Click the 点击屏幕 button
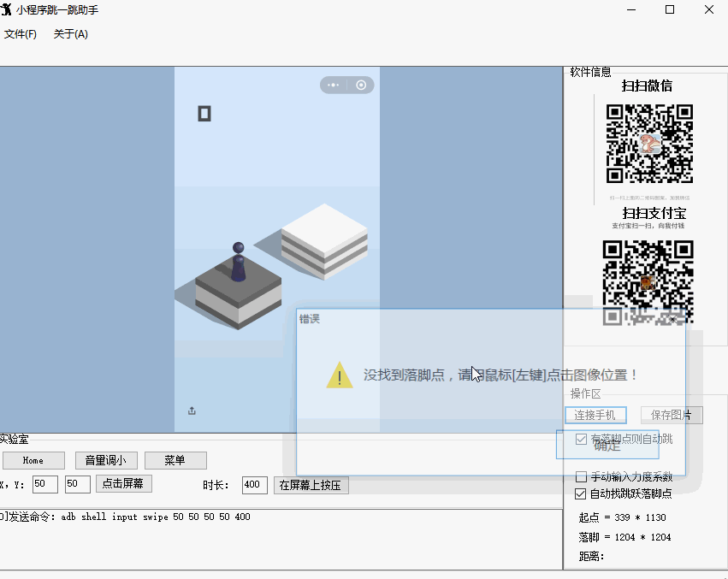 click(x=124, y=484)
